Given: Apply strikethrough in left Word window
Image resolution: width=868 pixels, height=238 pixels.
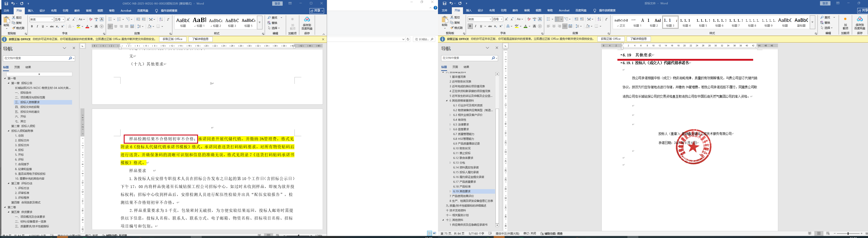Looking at the screenshot, I should [x=52, y=26].
